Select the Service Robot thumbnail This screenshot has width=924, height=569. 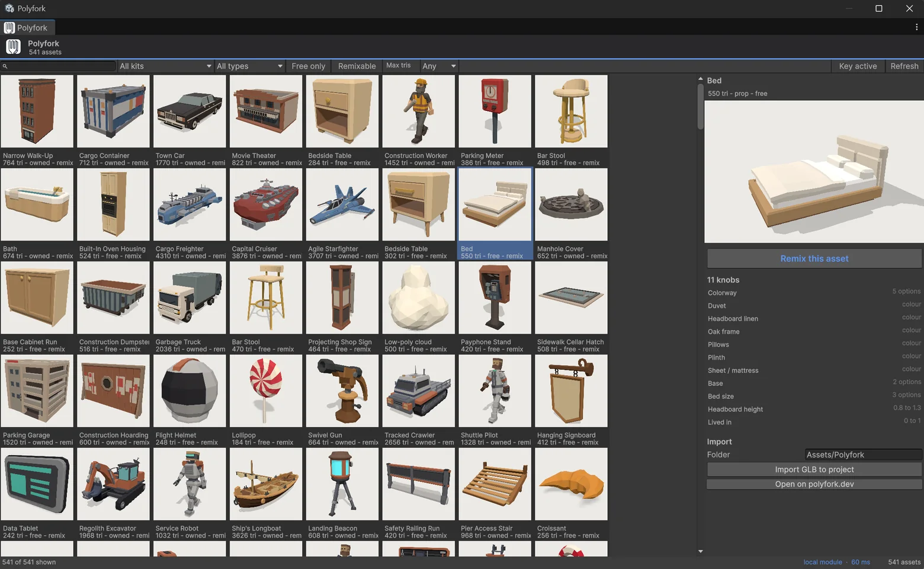190,484
